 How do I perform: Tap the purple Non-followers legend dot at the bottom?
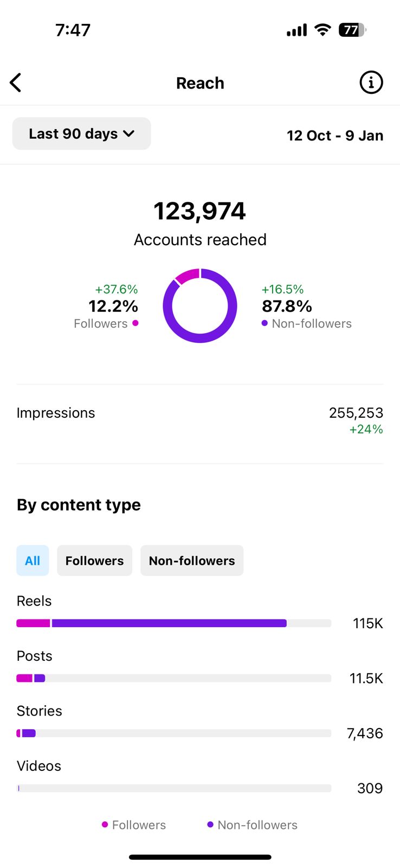point(210,825)
